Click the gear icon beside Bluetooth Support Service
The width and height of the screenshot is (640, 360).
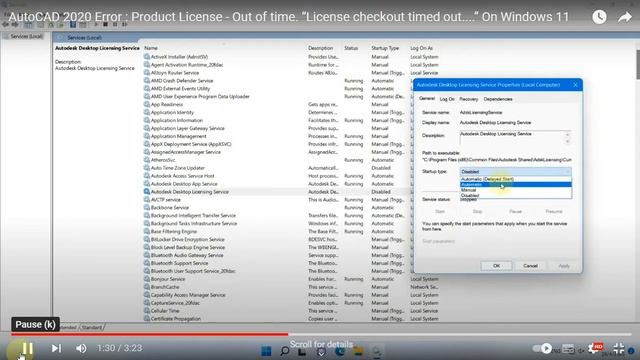[147, 263]
